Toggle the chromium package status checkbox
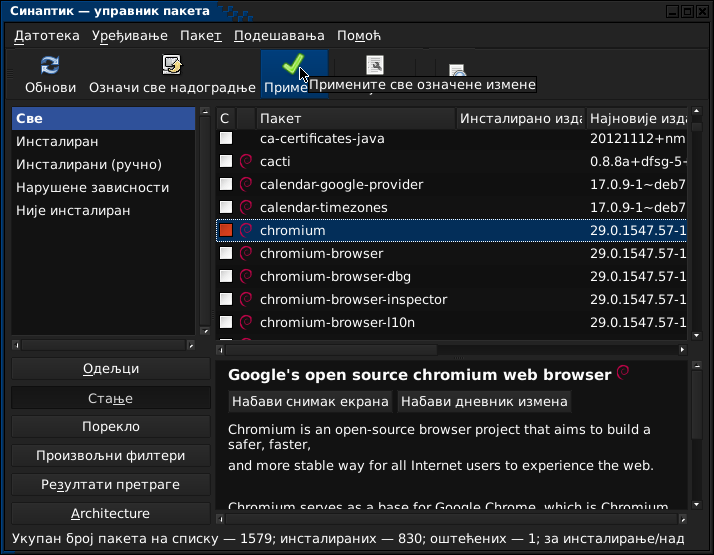 pos(226,230)
